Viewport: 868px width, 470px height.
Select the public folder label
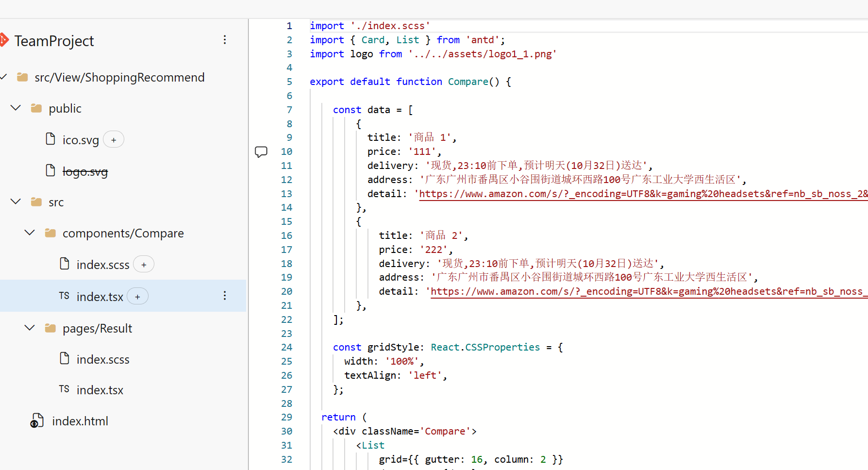[x=65, y=109]
